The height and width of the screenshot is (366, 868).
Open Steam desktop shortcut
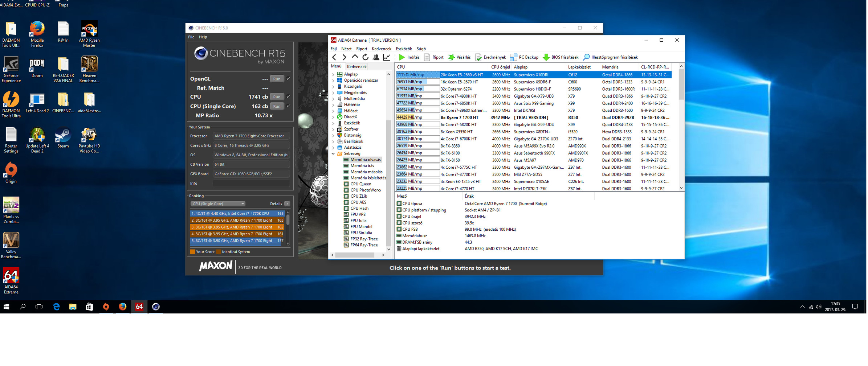tap(63, 138)
